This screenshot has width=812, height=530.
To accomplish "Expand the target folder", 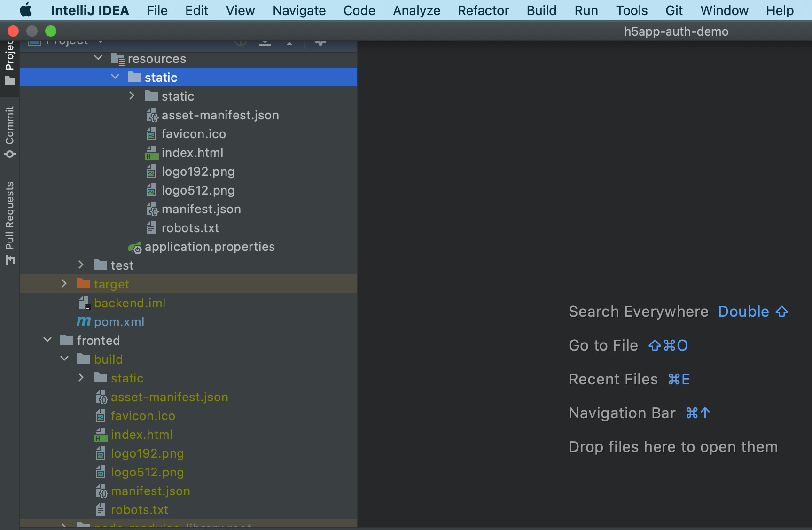I will (x=64, y=284).
